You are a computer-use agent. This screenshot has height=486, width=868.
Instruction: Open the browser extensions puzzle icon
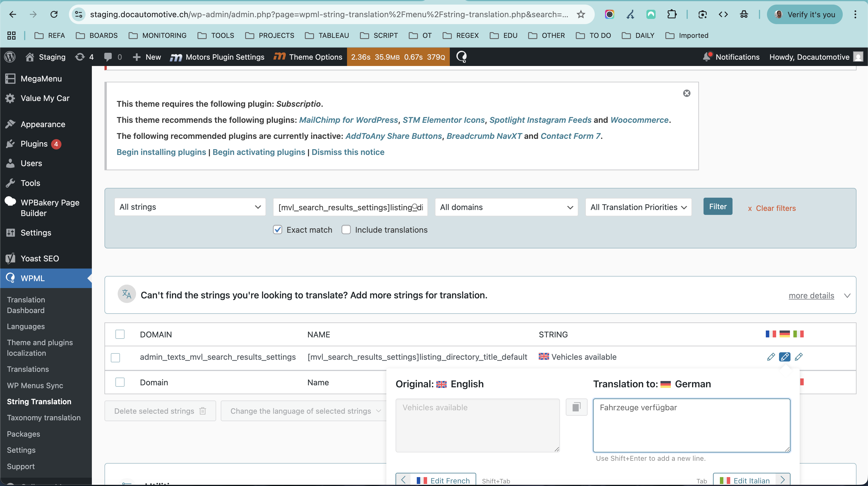click(x=672, y=14)
